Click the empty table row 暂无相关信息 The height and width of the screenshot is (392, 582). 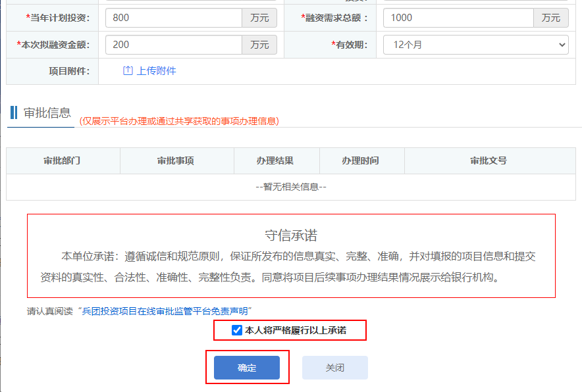click(290, 187)
